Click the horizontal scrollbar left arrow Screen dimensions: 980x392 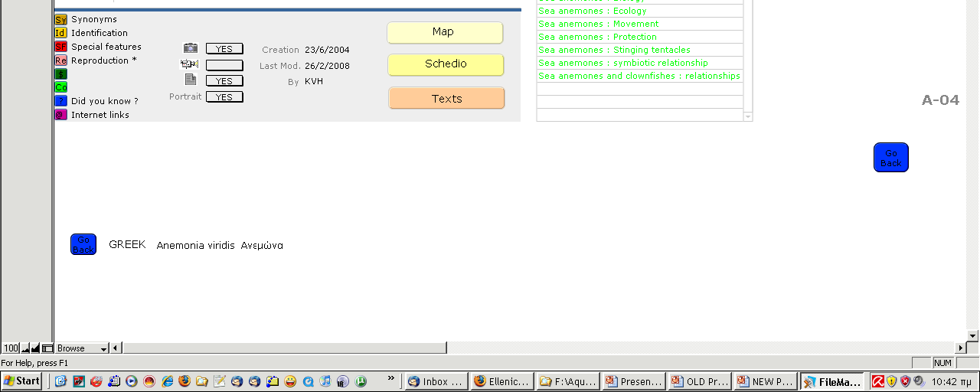(116, 348)
